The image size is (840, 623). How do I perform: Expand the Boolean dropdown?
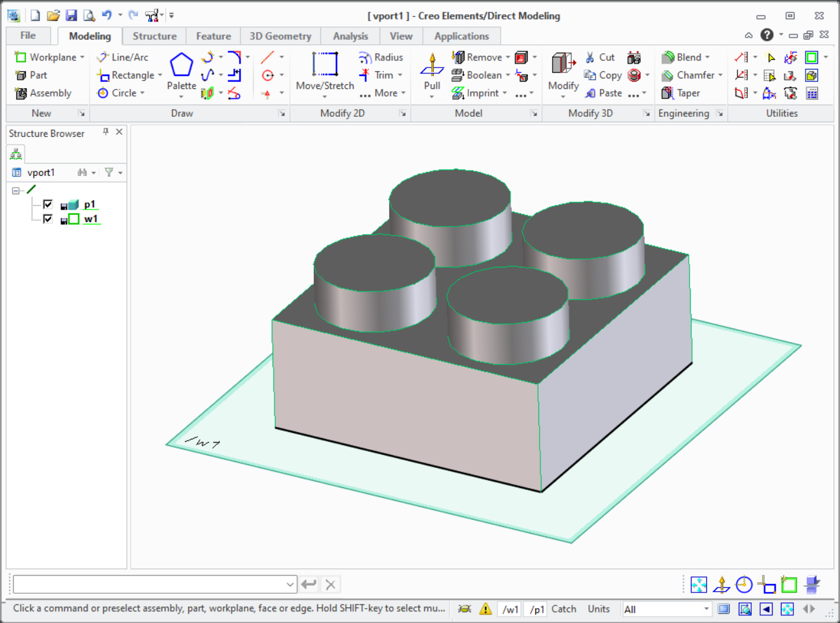(508, 75)
